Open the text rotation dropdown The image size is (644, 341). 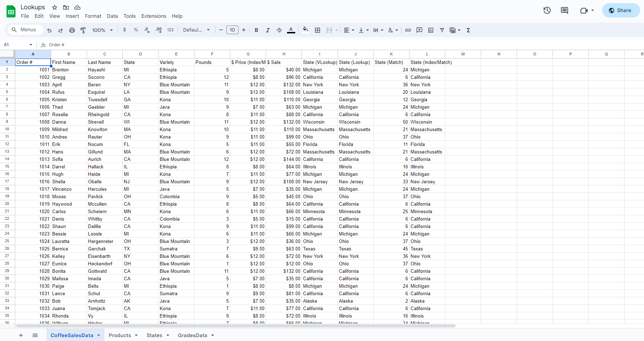393,30
